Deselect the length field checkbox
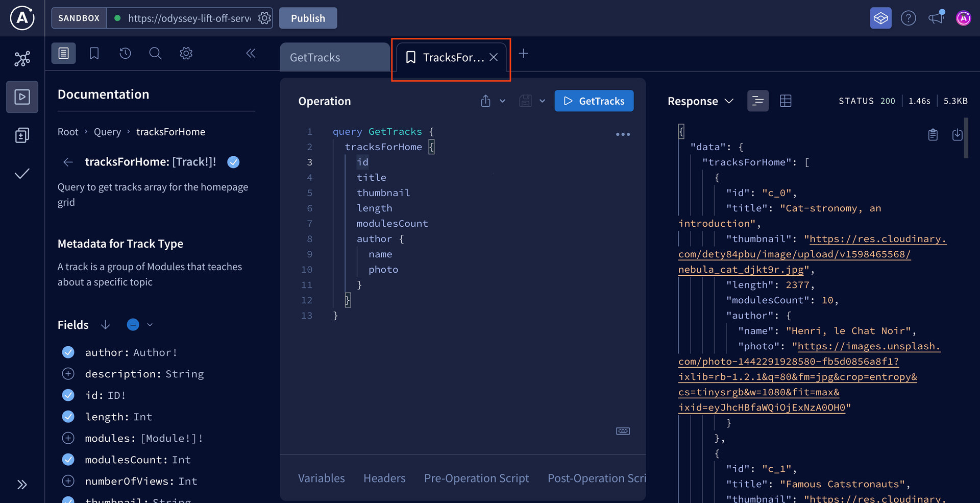 point(68,417)
